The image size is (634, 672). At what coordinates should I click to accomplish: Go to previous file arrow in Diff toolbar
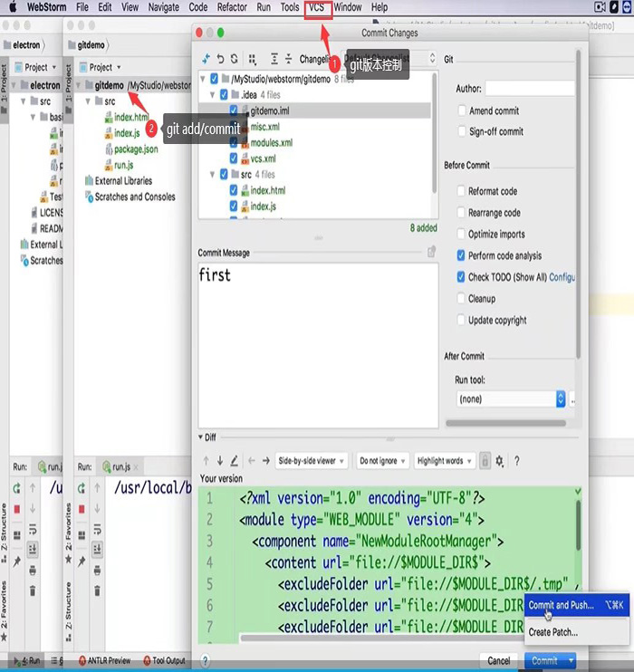point(252,461)
